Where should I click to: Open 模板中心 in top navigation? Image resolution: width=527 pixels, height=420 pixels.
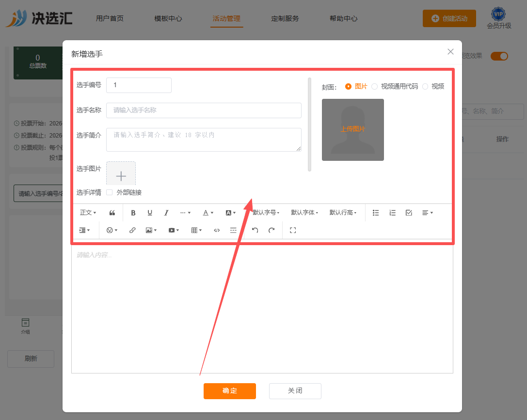pos(168,18)
